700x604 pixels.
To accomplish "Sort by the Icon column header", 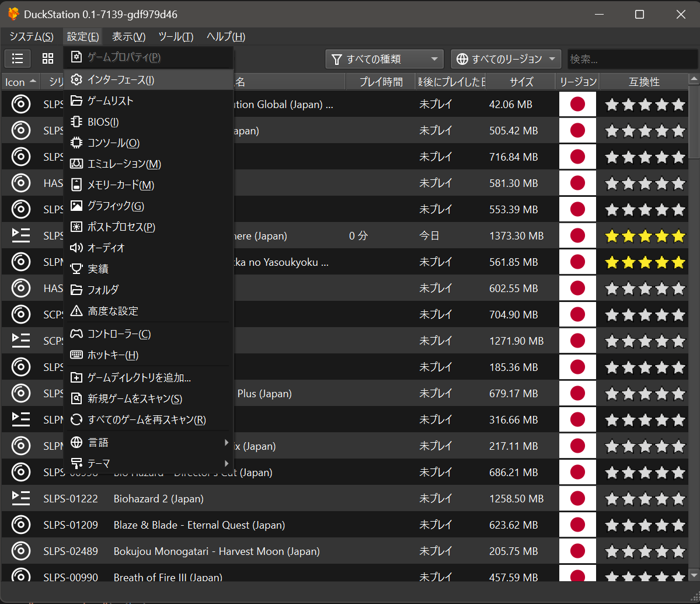I will 20,82.
